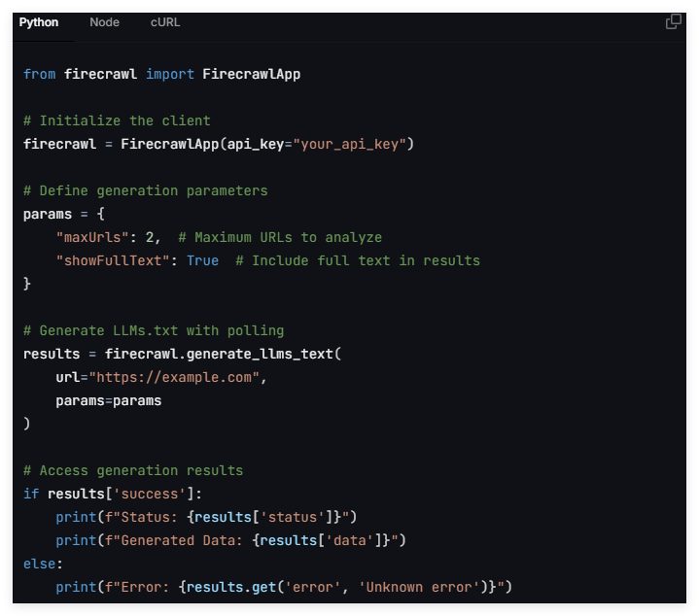Switch to the Node tab
This screenshot has width=699, height=616.
pos(104,22)
